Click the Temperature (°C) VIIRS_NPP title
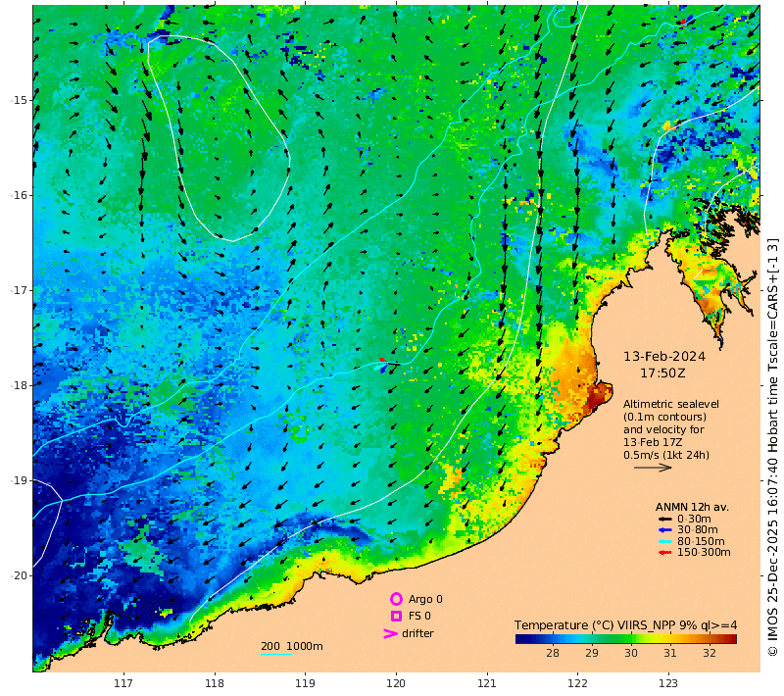784x696 pixels. click(626, 625)
